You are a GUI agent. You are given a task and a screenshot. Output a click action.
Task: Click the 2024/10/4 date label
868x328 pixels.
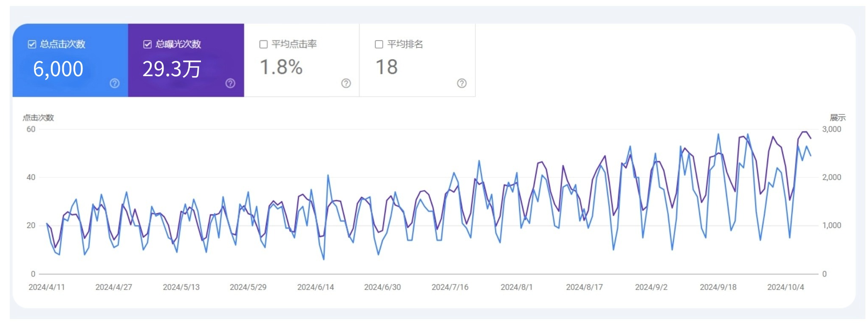[786, 287]
